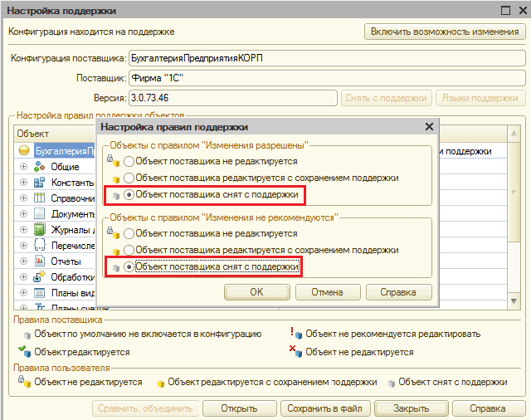The image size is (531, 420).
Task: Expand the Документы tree node
Action: click(x=23, y=213)
